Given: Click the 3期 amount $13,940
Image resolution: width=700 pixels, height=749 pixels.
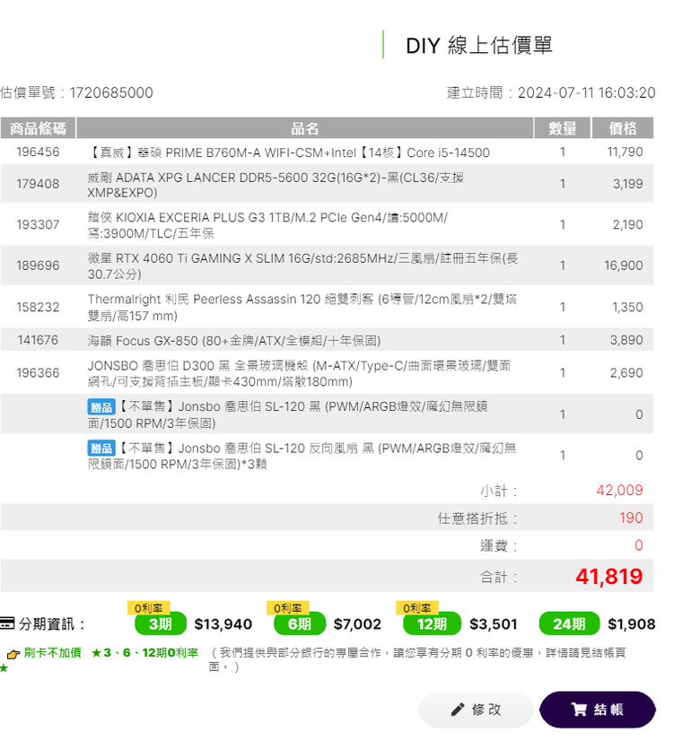Looking at the screenshot, I should click(x=223, y=624).
